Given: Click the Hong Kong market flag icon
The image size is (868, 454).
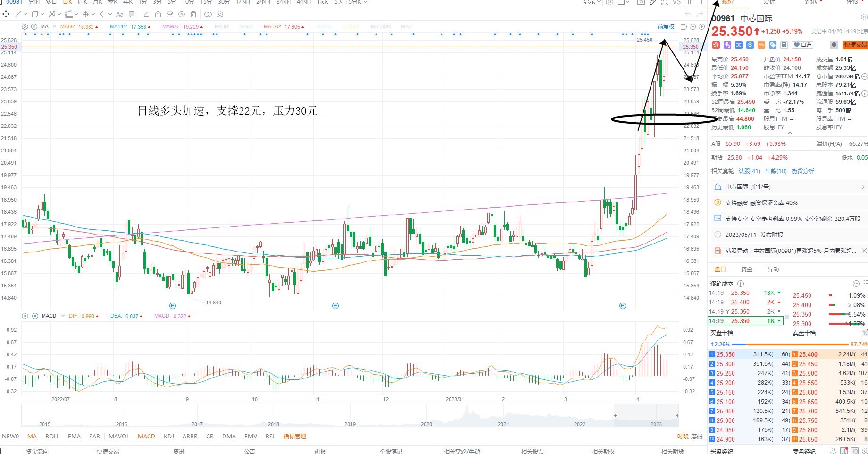Looking at the screenshot, I should (x=716, y=45).
